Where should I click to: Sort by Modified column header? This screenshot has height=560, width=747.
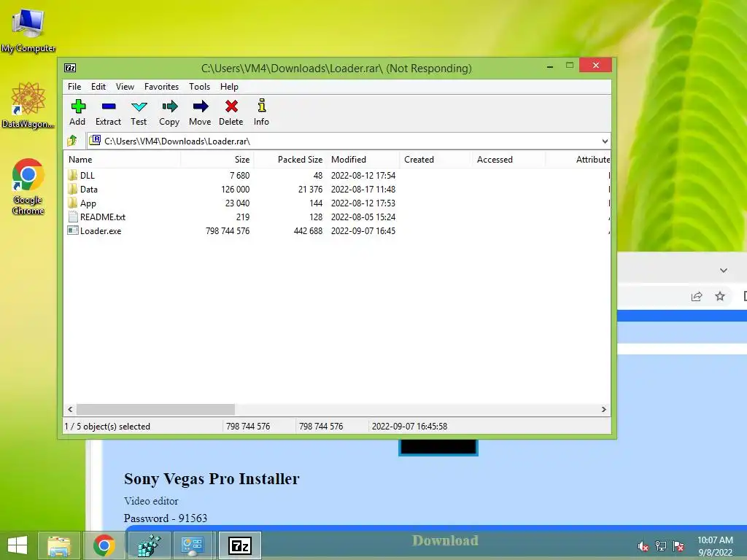click(363, 160)
